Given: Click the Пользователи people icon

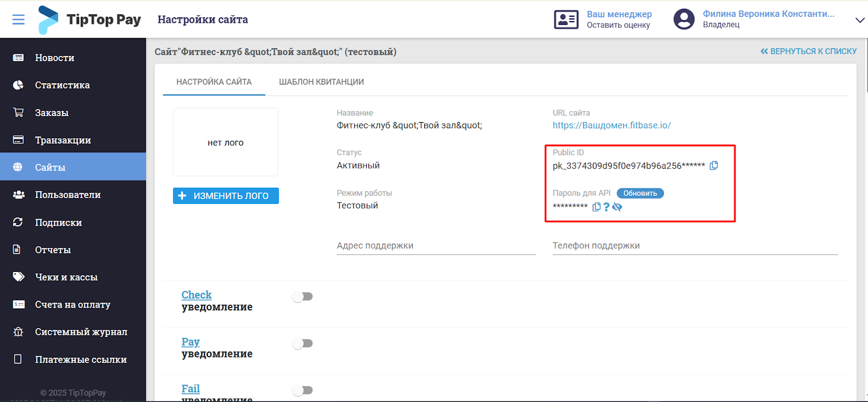Looking at the screenshot, I should pos(19,194).
